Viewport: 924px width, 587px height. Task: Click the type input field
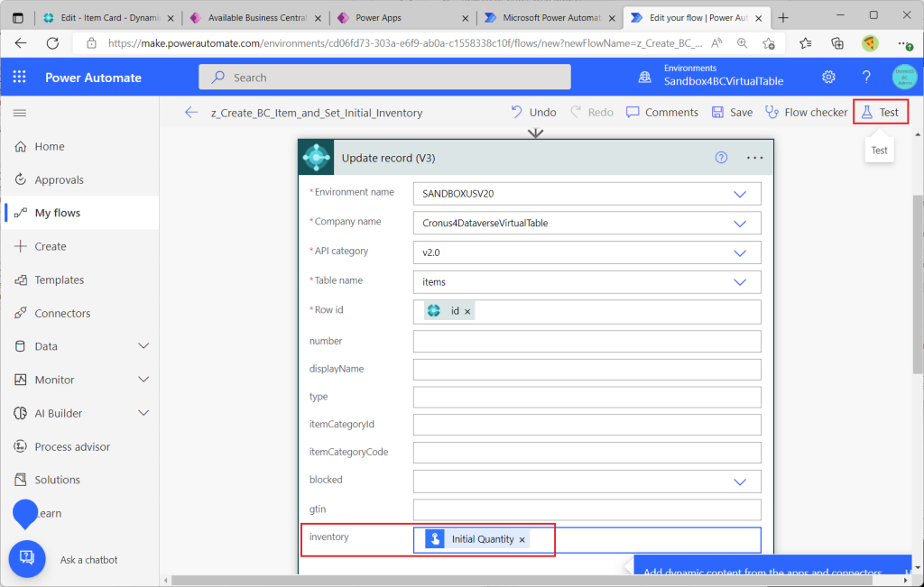(587, 397)
